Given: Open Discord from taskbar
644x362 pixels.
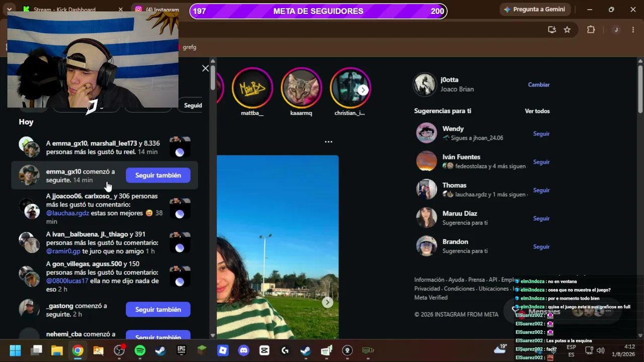Looking at the screenshot, I should coord(244,350).
